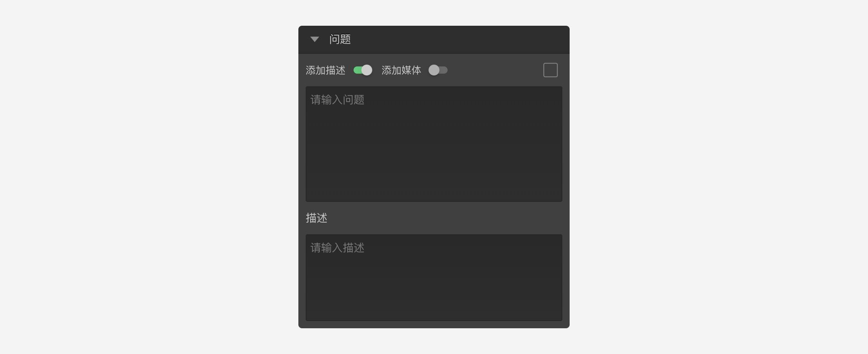The width and height of the screenshot is (868, 354).
Task: Click the 请输入描述 placeholder text
Action: pos(338,248)
